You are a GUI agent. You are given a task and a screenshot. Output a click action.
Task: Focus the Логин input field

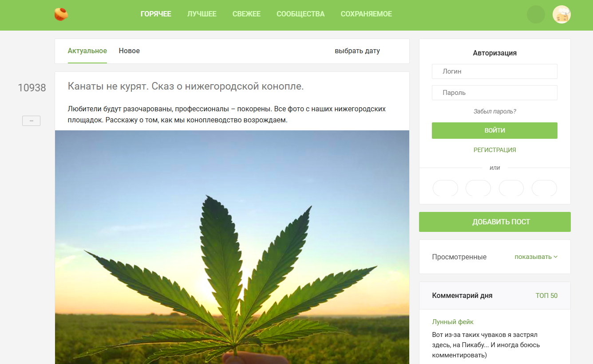(x=494, y=71)
